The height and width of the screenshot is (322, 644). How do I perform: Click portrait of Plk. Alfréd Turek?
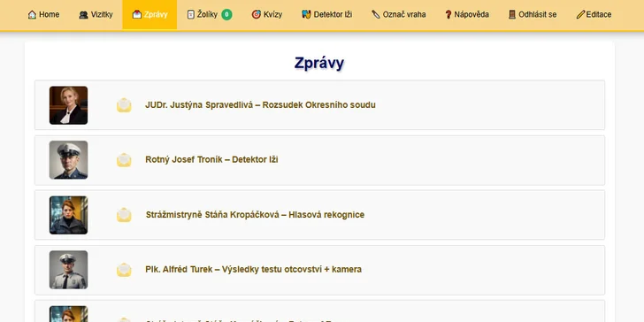(x=69, y=270)
